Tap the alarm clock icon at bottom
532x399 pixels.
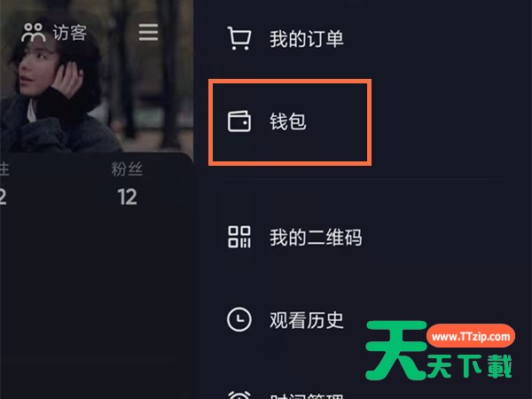239,395
